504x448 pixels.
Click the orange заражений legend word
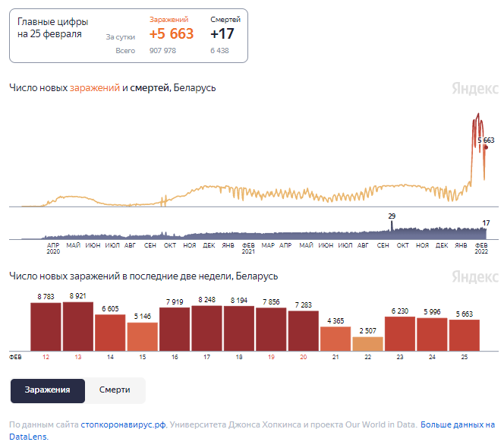95,88
